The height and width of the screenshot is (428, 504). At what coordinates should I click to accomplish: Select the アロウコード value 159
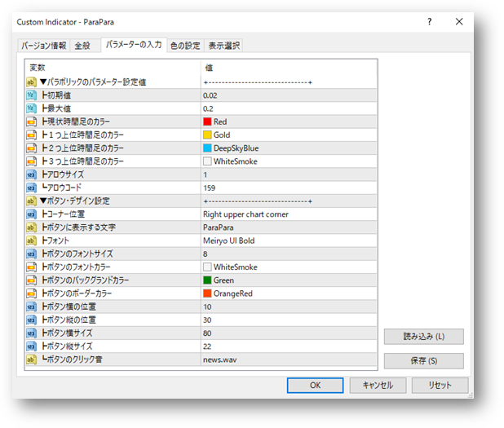point(289,188)
